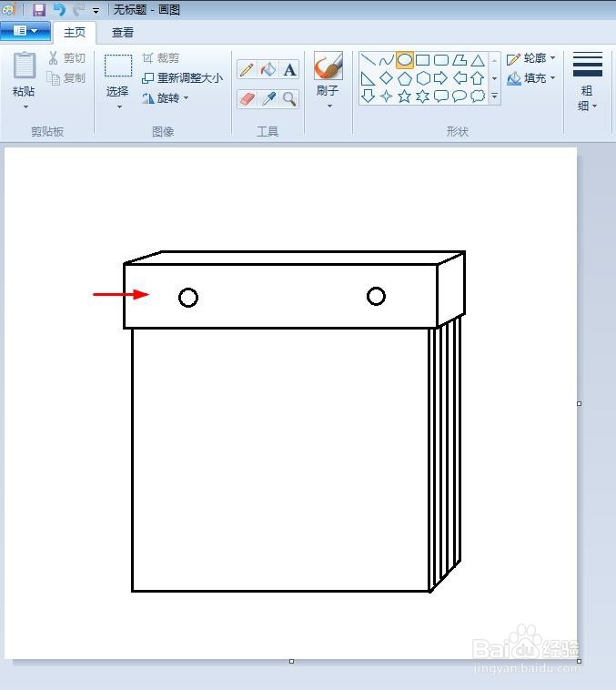This screenshot has height=690, width=616.
Task: Select the Text tool A
Action: coord(289,69)
